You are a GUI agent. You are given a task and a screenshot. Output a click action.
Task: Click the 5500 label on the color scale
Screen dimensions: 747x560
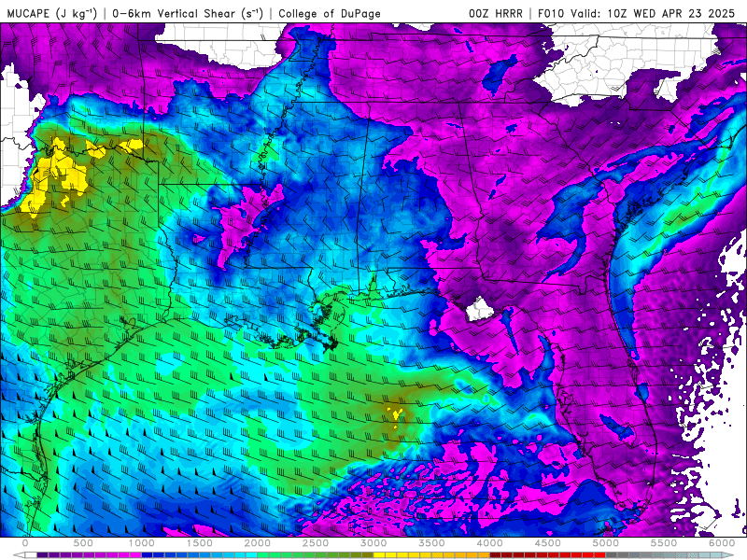pos(664,543)
